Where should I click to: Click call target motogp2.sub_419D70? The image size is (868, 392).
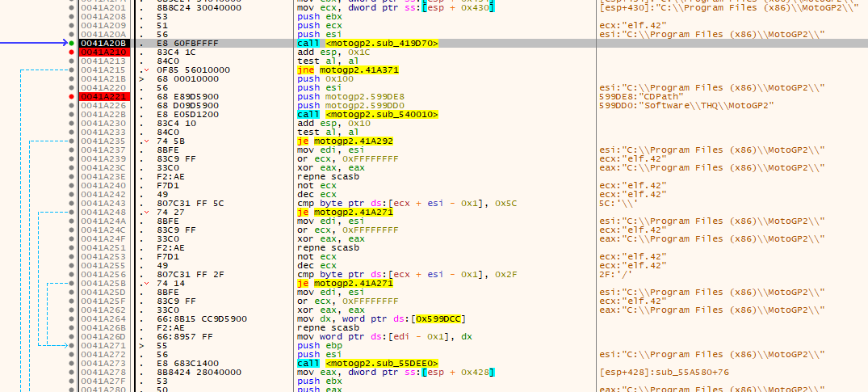point(382,44)
